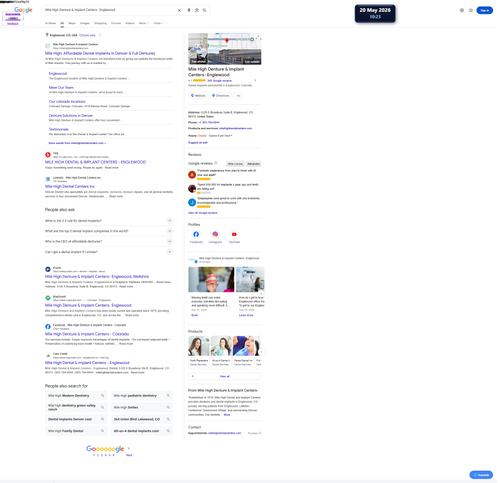Switch to the Images tab
The image size is (500, 483).
(x=85, y=23)
